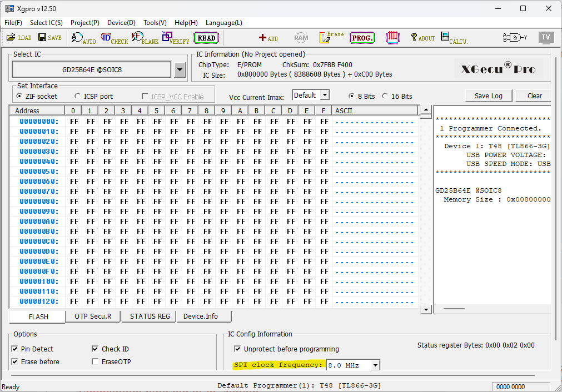The width and height of the screenshot is (562, 392).
Task: Open the Tools(V) menu
Action: pos(155,23)
